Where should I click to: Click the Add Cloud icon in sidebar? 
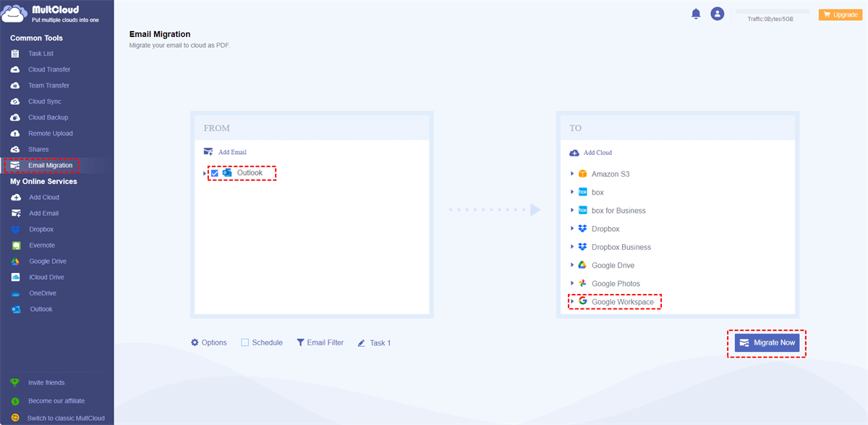(x=15, y=197)
